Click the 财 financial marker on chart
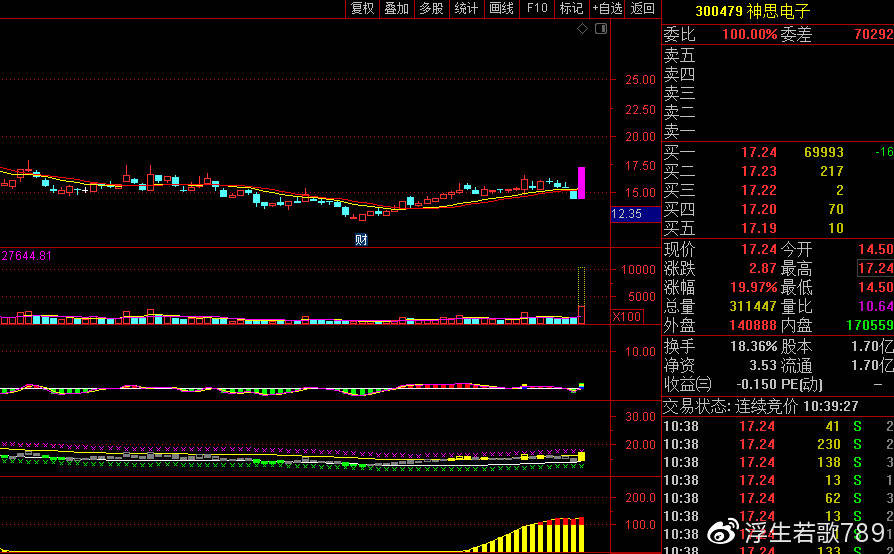 (x=361, y=239)
